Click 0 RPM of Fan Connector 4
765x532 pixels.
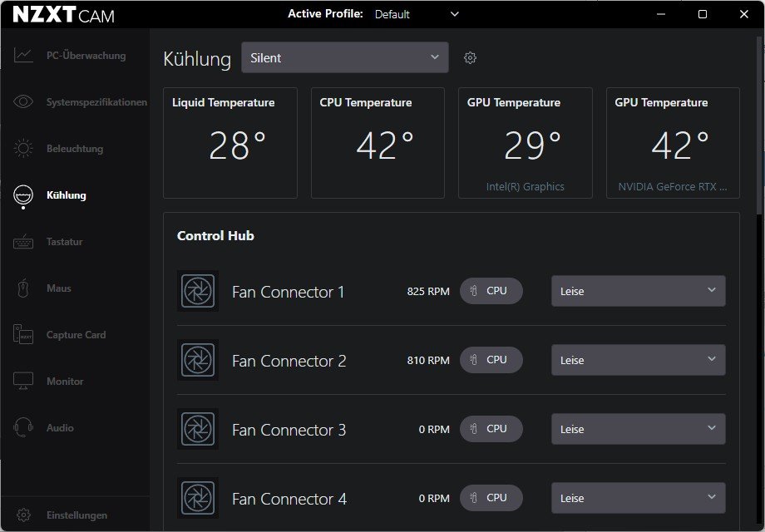tap(434, 499)
